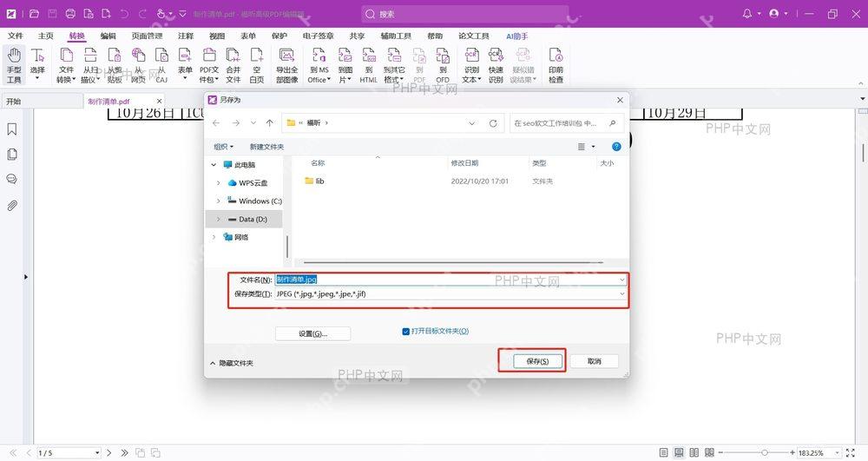
Task: Open the Attachments side panel
Action: coord(11,205)
